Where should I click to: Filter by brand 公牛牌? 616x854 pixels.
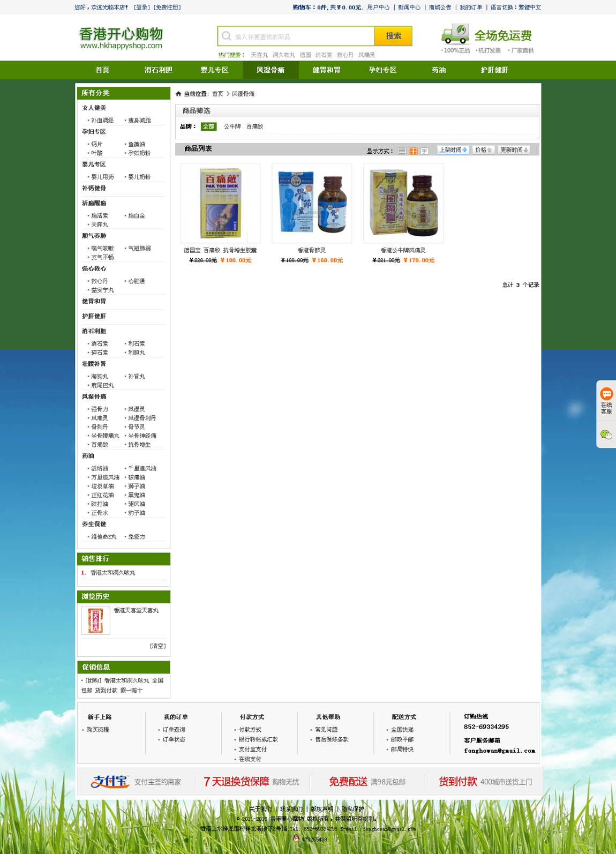[x=232, y=127]
